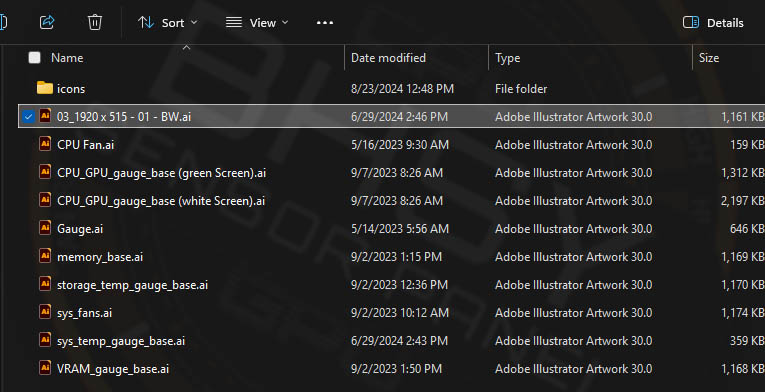
Task: Open the Sort dropdown menu
Action: pos(167,22)
